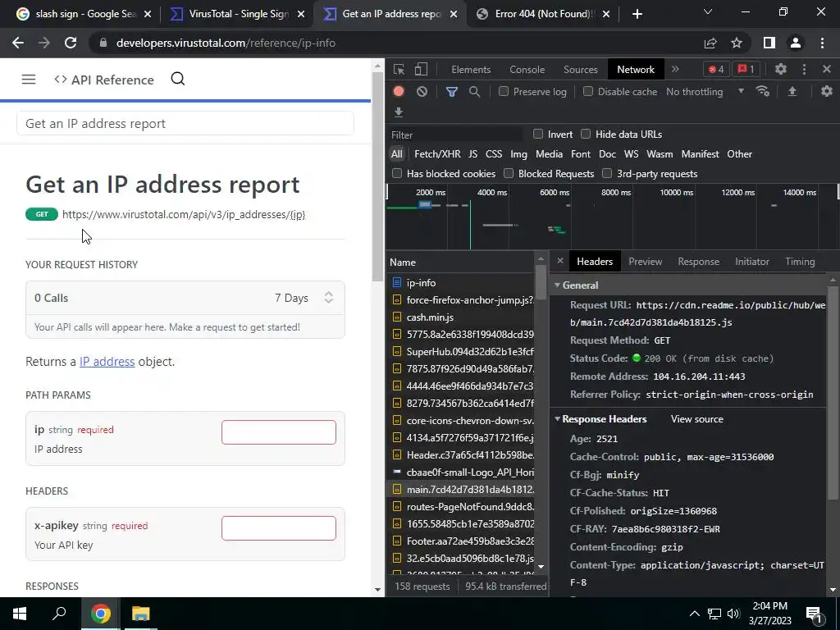Click the taskbar search icon
840x630 pixels.
click(x=59, y=614)
